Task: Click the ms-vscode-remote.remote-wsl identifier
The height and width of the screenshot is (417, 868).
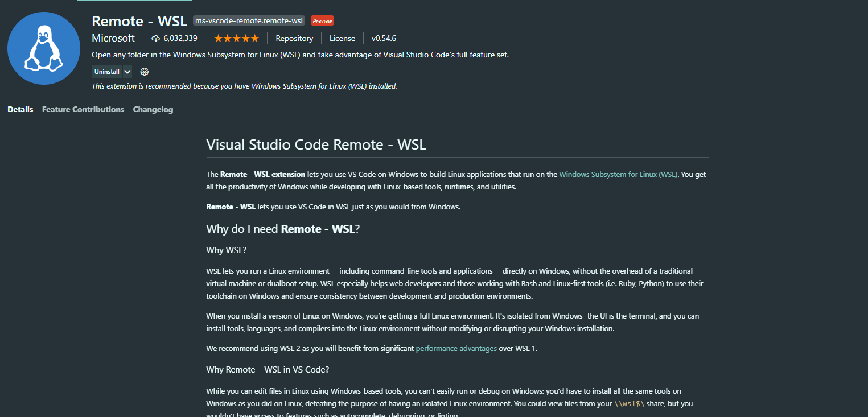Action: point(249,20)
